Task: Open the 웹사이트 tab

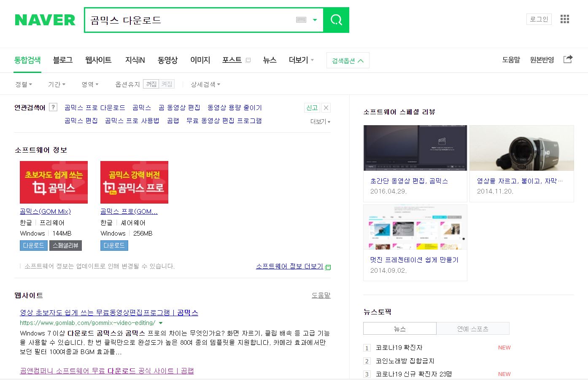Action: point(98,60)
